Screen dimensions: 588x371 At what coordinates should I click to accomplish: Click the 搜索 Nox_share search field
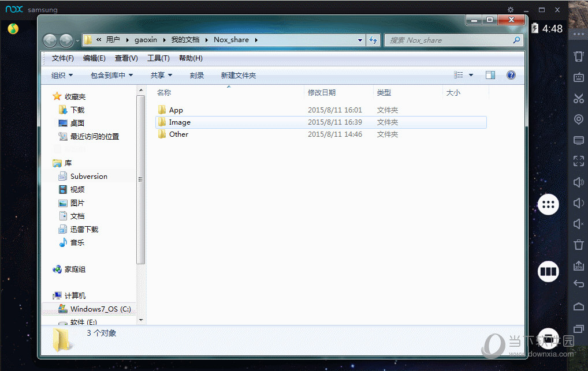(x=448, y=40)
